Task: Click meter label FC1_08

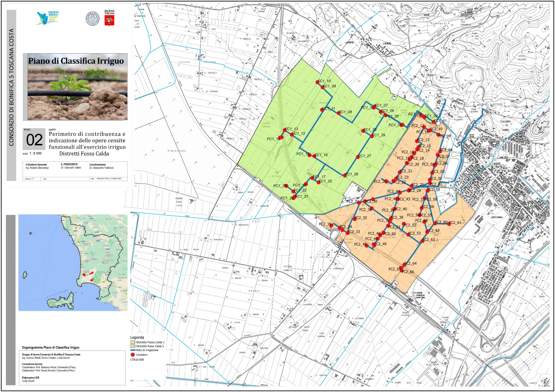Action: click(x=345, y=112)
